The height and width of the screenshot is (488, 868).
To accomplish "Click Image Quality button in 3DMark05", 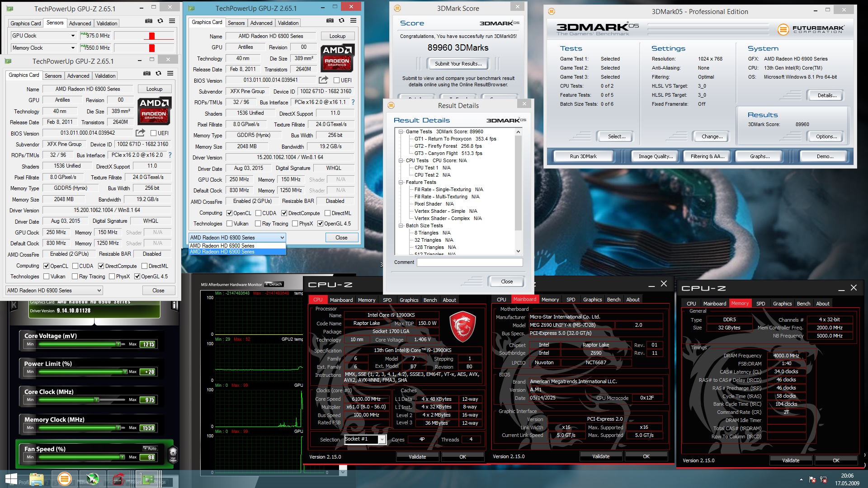I will 656,156.
